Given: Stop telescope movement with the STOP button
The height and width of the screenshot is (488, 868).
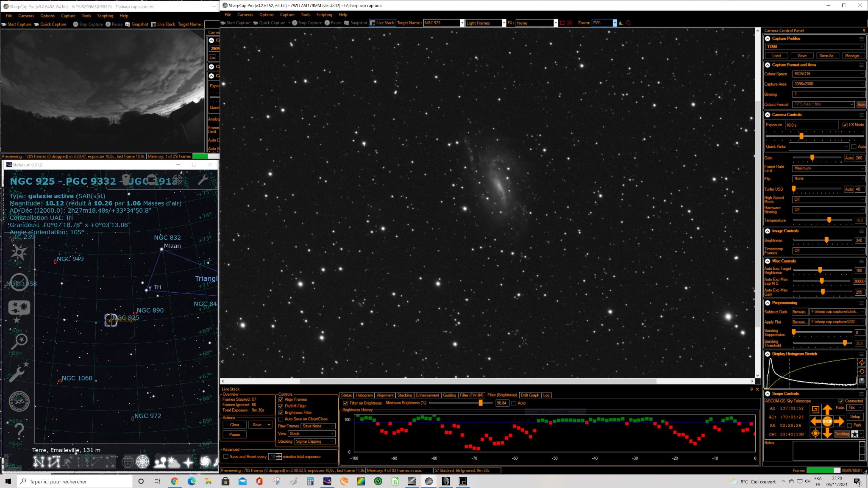Looking at the screenshot, I should pyautogui.click(x=827, y=421).
